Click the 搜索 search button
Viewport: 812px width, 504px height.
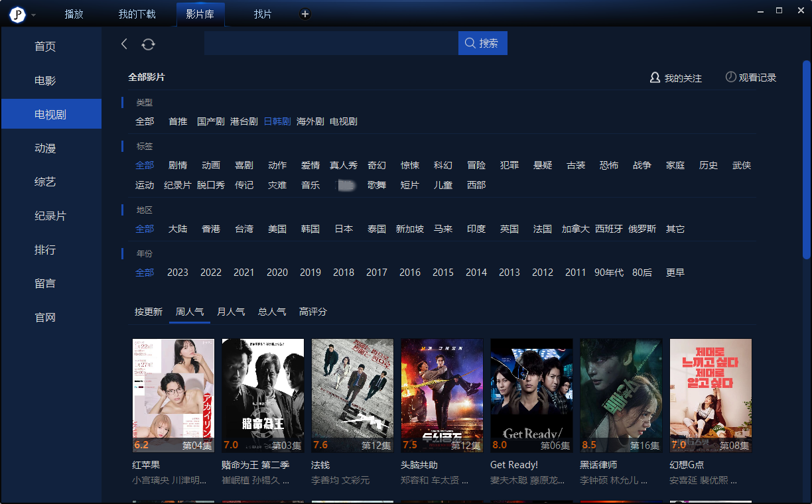click(482, 43)
